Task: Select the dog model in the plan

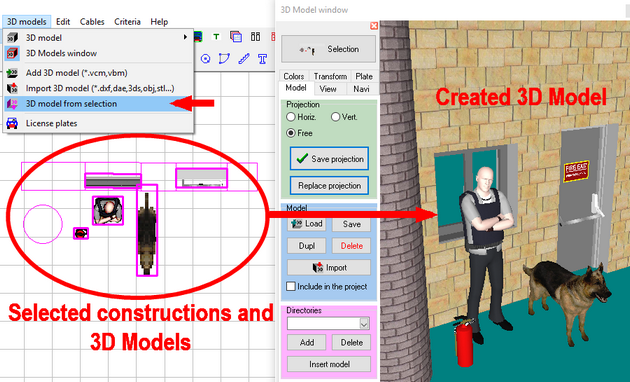Action: 147,230
